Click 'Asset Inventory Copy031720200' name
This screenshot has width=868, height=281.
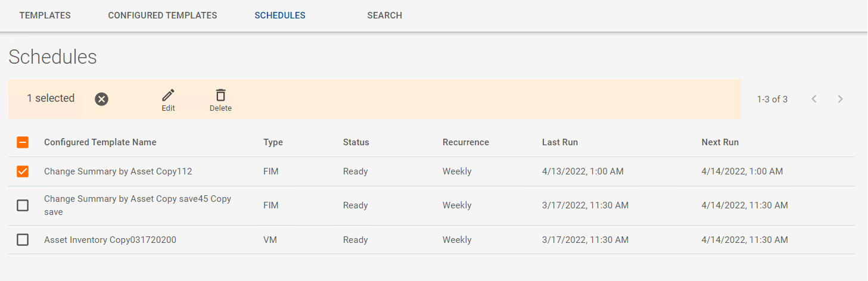[110, 240]
